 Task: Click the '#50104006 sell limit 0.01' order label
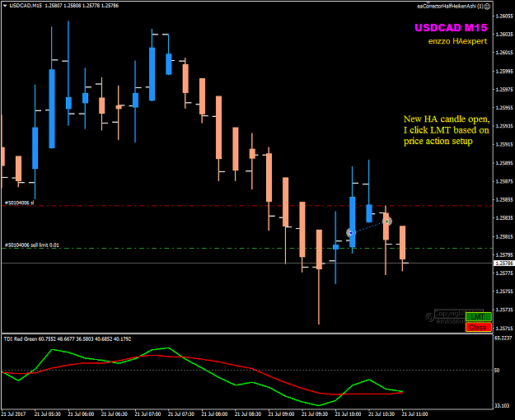coord(32,245)
